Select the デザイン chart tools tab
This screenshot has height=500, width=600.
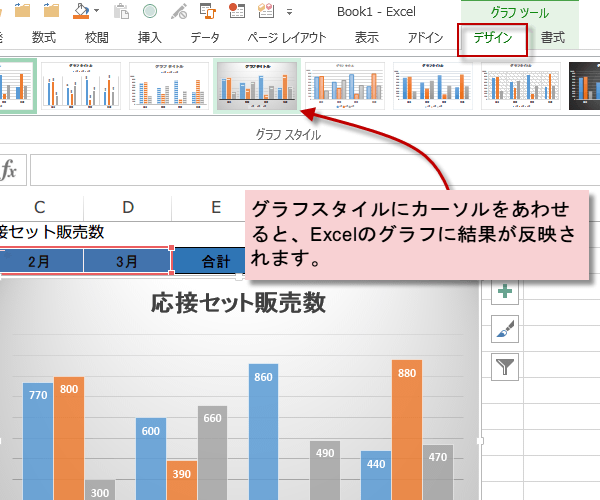tap(492, 38)
